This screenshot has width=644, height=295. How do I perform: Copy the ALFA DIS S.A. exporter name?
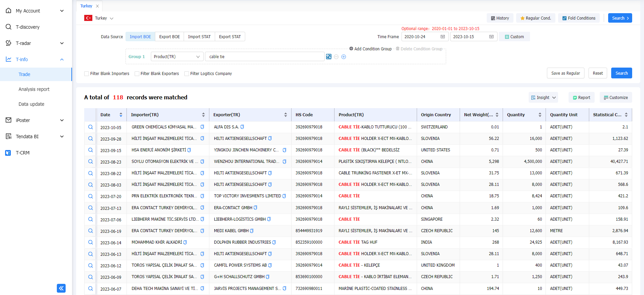(x=242, y=127)
